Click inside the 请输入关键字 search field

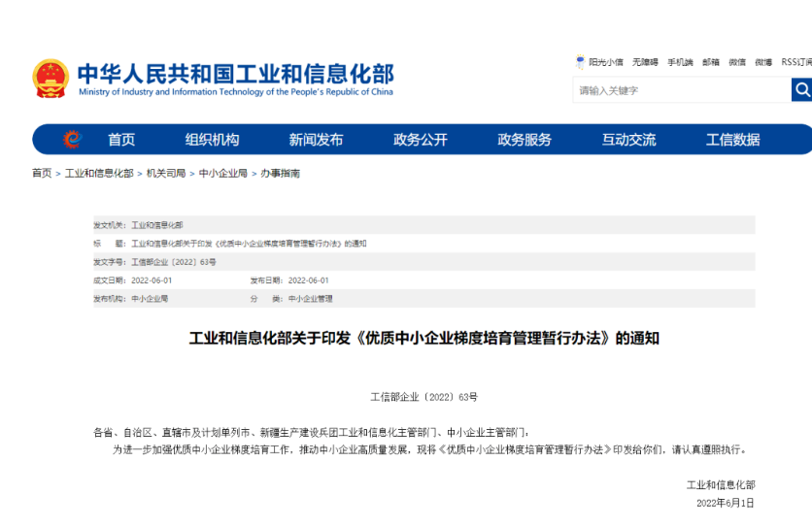click(680, 90)
